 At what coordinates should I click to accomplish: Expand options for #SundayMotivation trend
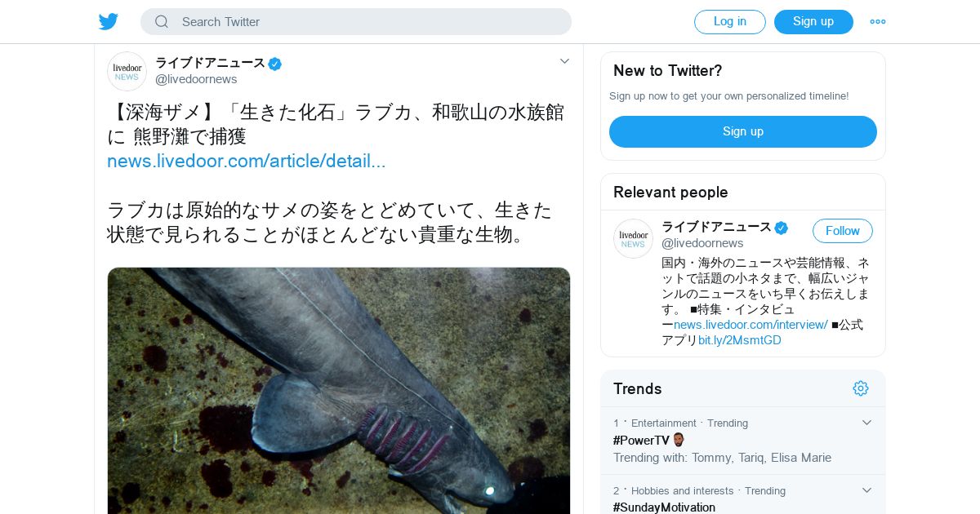tap(867, 490)
